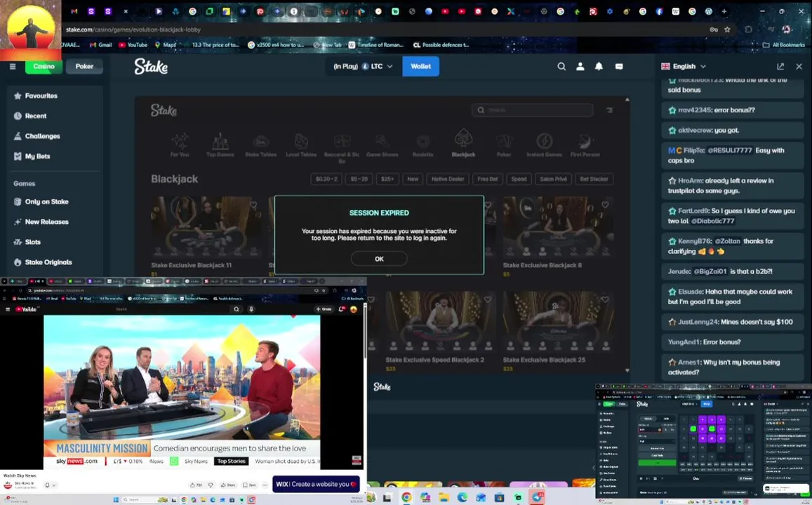The width and height of the screenshot is (812, 505).
Task: Expand YouTube subscription bell dropdown
Action: pos(51,485)
